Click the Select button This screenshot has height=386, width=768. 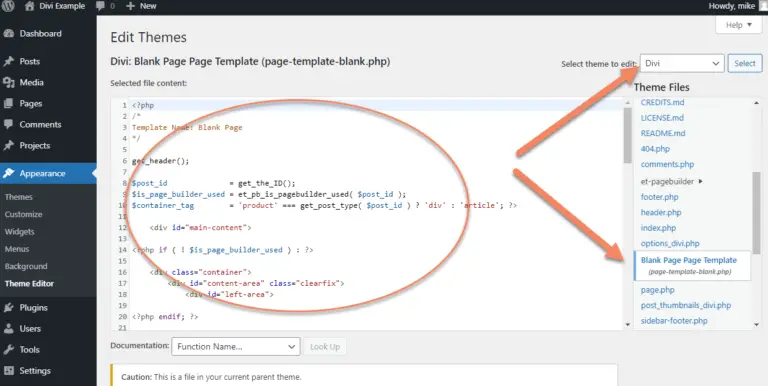[745, 63]
